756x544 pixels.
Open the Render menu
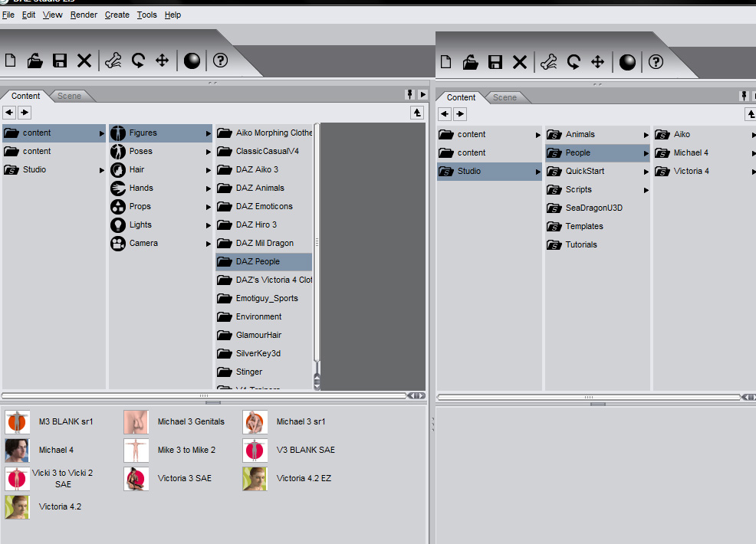pos(84,15)
